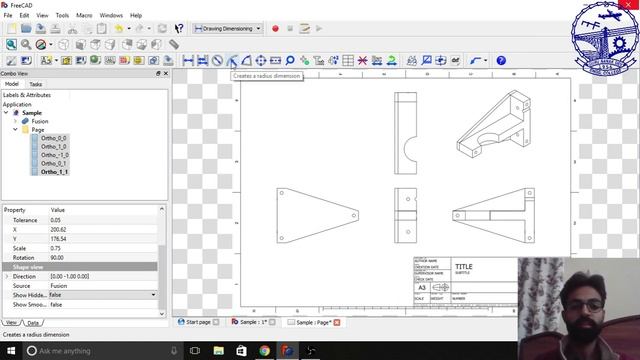Click the Cortana Ask me anything search box
This screenshot has height=360, width=640.
click(102, 351)
